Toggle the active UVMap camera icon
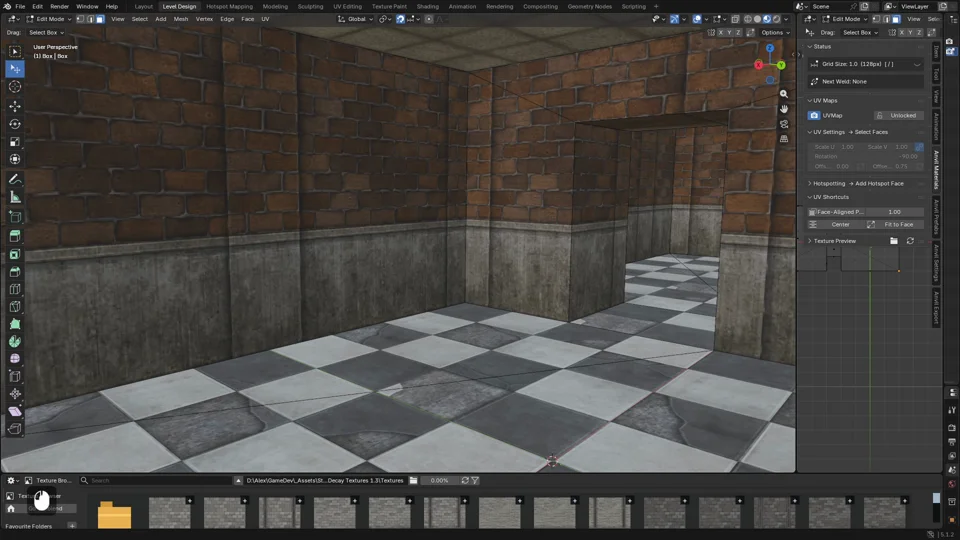The image size is (960, 540). tap(814, 115)
